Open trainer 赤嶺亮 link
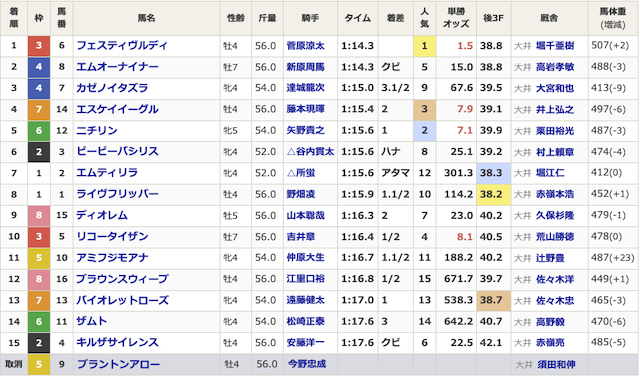The height and width of the screenshot is (377, 640). point(550,343)
